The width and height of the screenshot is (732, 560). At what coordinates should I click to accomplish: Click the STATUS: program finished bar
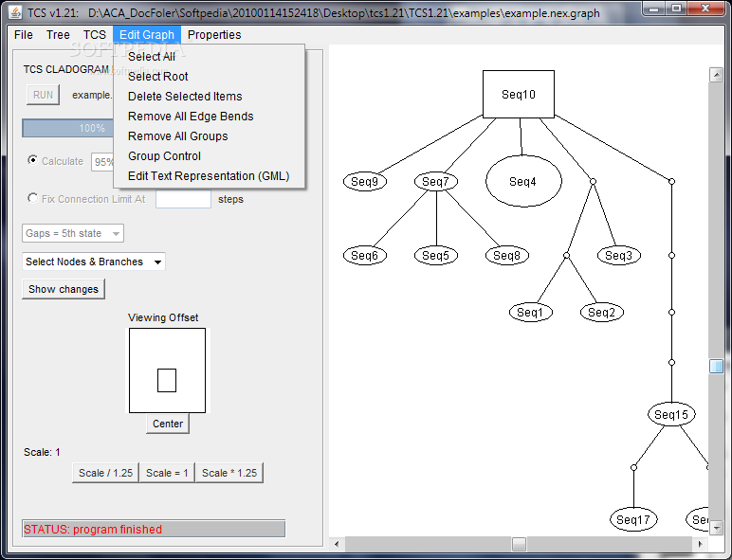click(154, 529)
